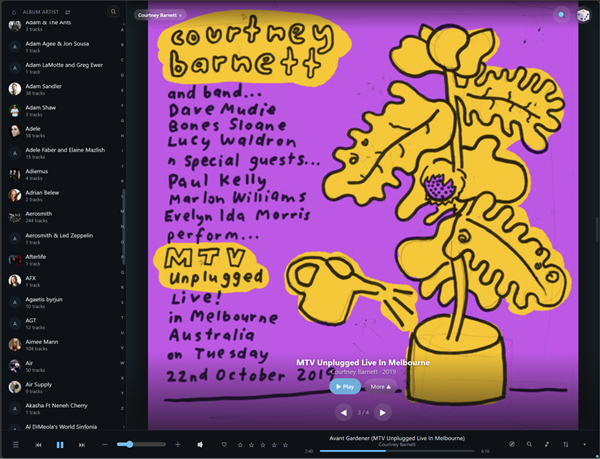Screen dimensions: 600x459
Task: Click the blue dot icon at top right
Action: pyautogui.click(x=561, y=15)
